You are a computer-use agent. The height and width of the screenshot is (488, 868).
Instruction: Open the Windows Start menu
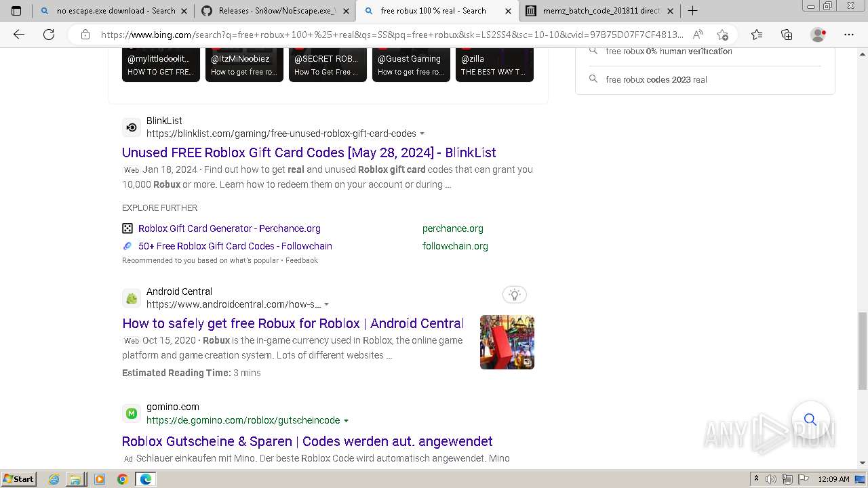tap(18, 479)
